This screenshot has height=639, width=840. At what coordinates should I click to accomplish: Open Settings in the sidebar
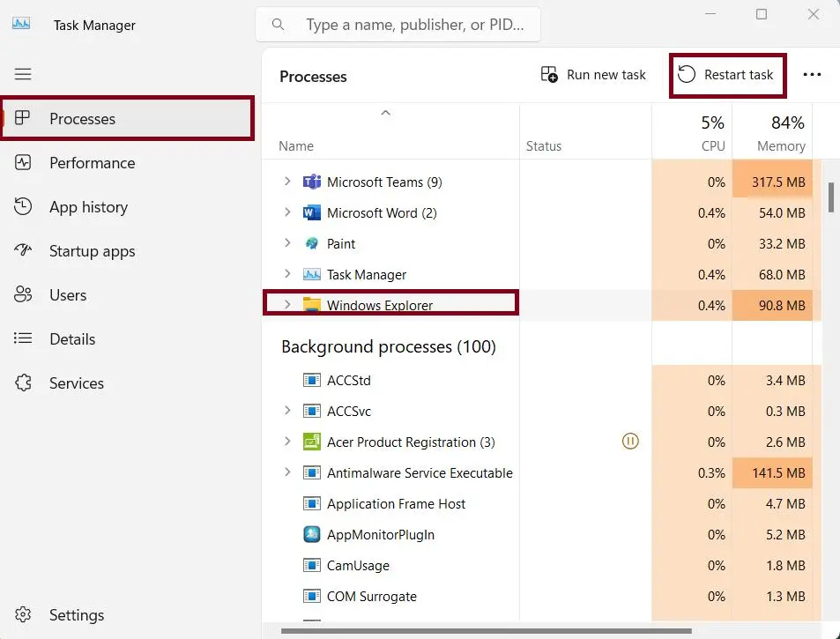click(128, 615)
